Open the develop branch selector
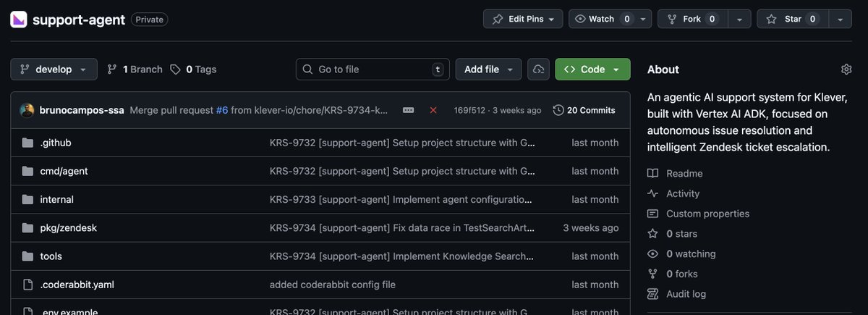 point(54,70)
